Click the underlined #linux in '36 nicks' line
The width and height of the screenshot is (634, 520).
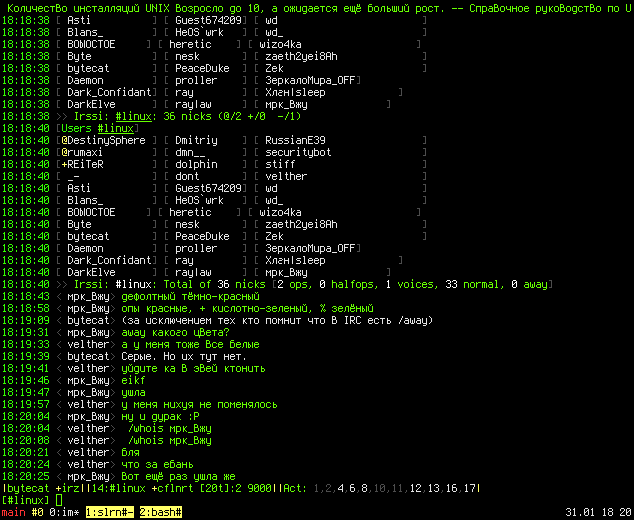(133, 116)
